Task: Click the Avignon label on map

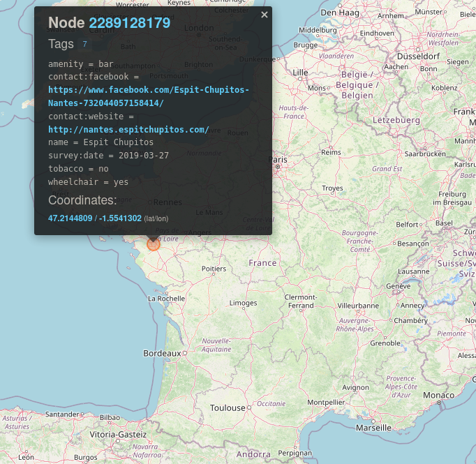Action: (355, 387)
